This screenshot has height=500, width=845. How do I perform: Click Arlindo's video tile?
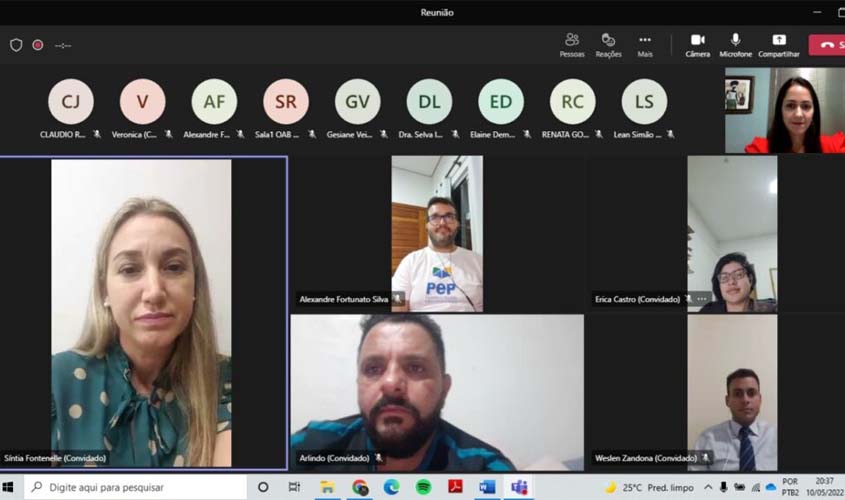(437, 392)
